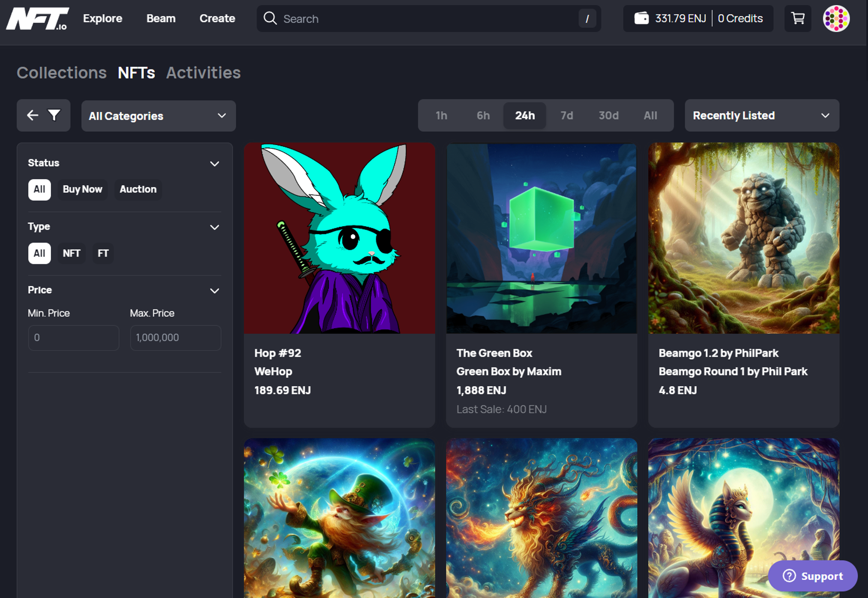868x598 pixels.
Task: Click the Min. Price input field
Action: (74, 338)
